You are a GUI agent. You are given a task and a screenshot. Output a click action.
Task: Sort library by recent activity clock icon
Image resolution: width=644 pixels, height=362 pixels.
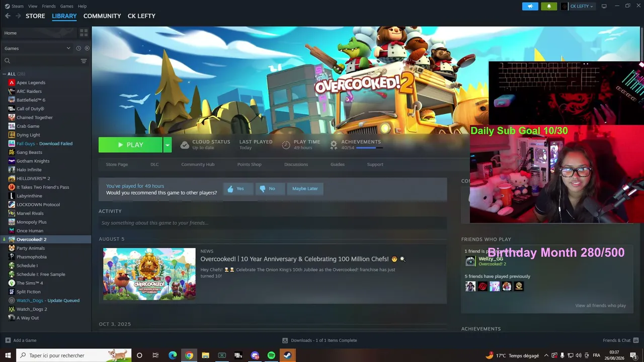78,48
